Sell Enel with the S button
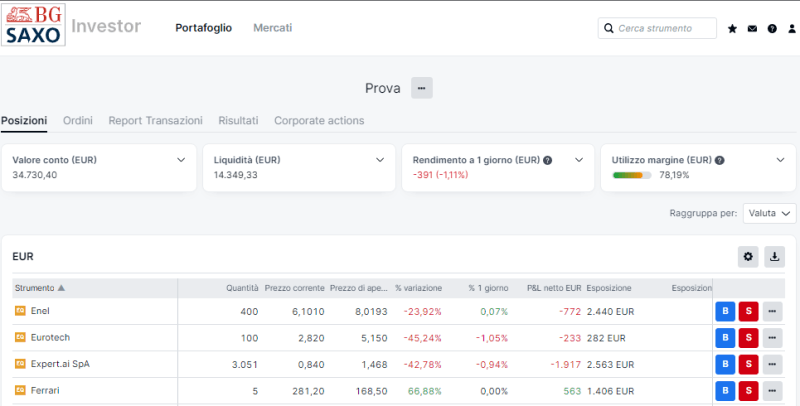 click(x=748, y=311)
